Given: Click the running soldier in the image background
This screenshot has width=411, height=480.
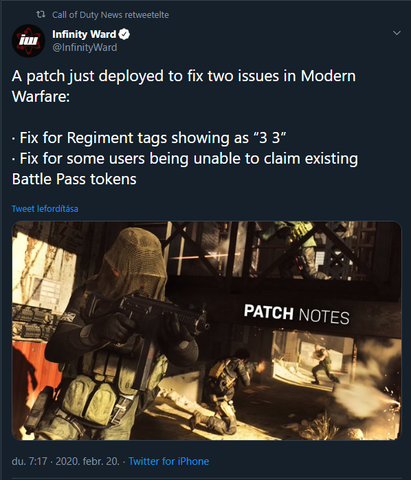Looking at the screenshot, I should pyautogui.click(x=323, y=365).
